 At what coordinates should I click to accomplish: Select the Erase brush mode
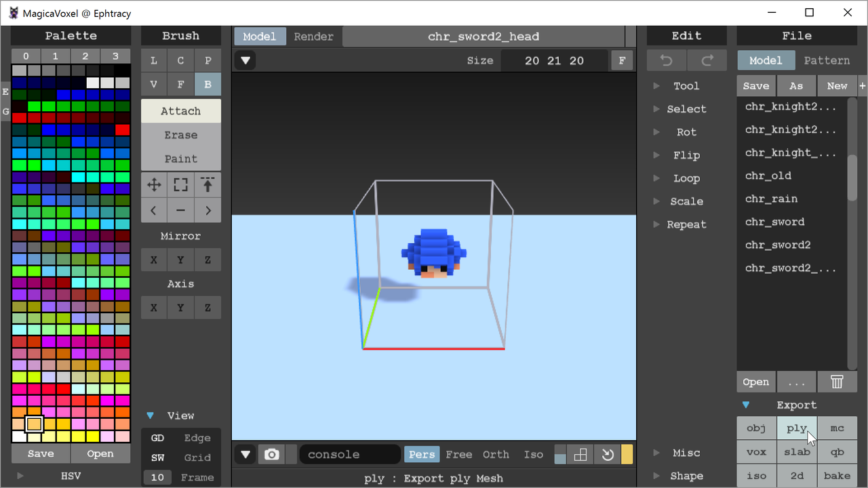pos(181,135)
